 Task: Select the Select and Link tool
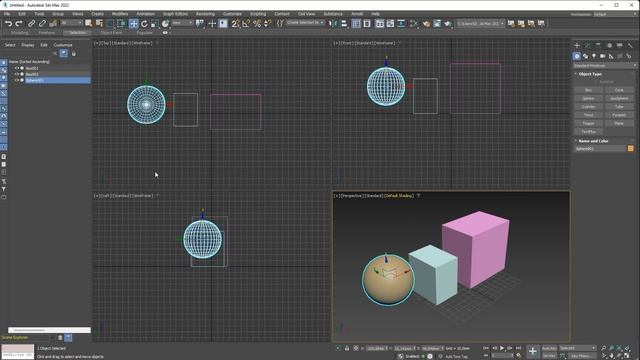(31, 24)
